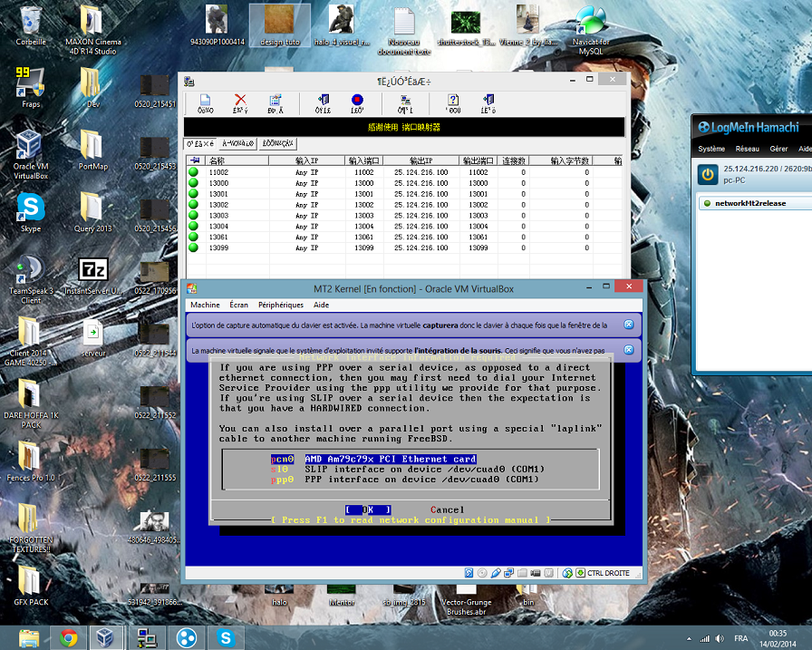Click the 名称 column header
Image resolution: width=812 pixels, height=650 pixels.
[x=237, y=160]
